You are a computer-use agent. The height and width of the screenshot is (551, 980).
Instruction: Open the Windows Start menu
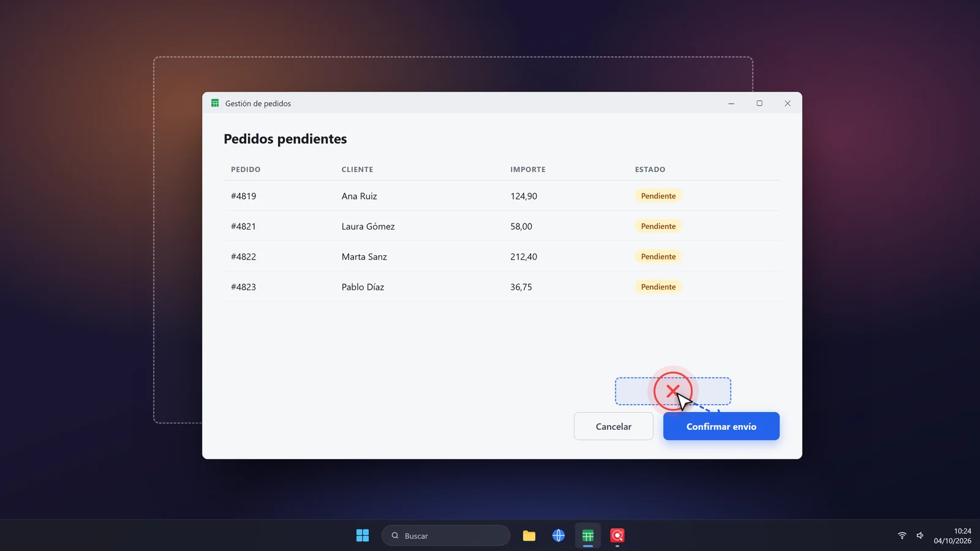363,536
